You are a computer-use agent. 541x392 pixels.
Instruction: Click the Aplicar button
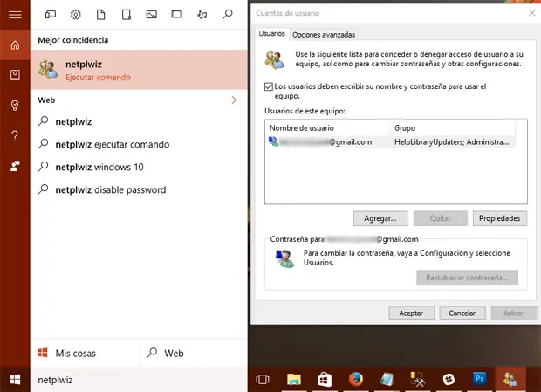513,313
